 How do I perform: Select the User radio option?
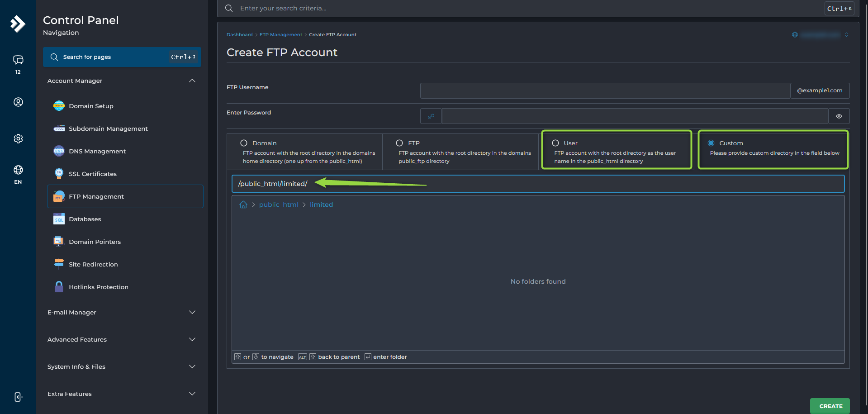click(555, 143)
